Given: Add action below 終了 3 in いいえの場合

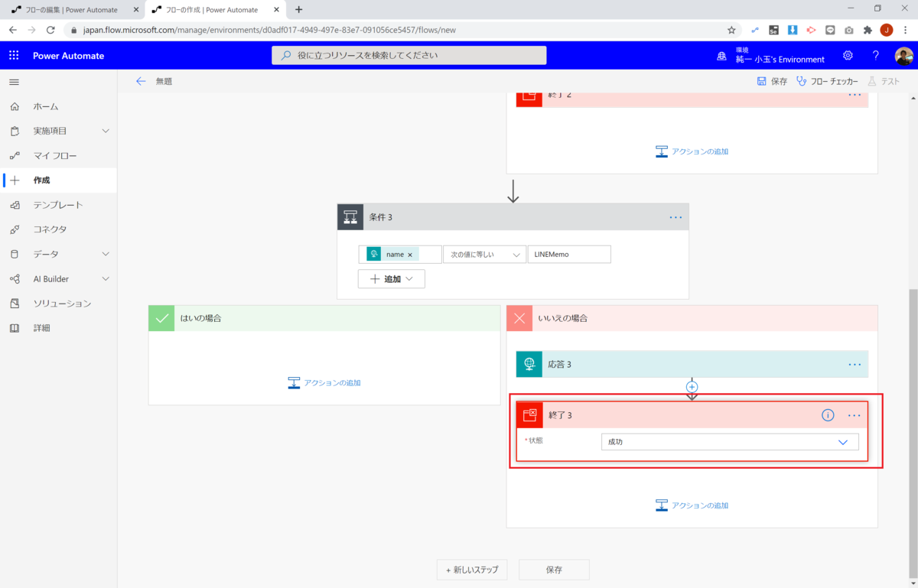Looking at the screenshot, I should [692, 505].
